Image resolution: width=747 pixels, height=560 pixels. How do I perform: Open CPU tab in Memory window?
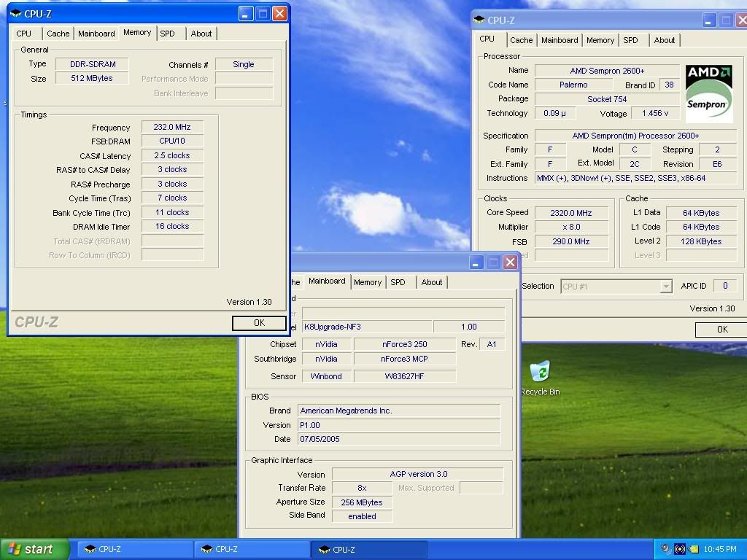pyautogui.click(x=24, y=34)
